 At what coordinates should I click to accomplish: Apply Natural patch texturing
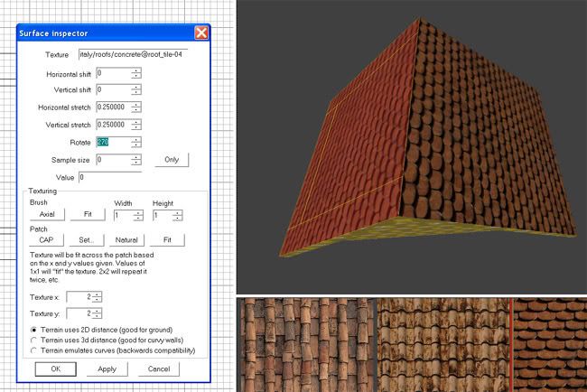[126, 240]
